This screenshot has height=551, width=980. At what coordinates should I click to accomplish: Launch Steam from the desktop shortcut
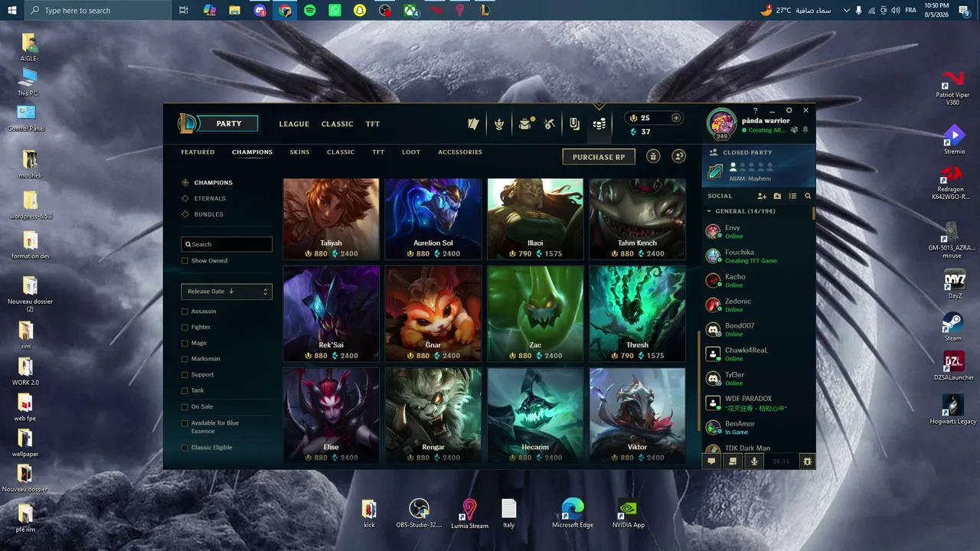(952, 327)
